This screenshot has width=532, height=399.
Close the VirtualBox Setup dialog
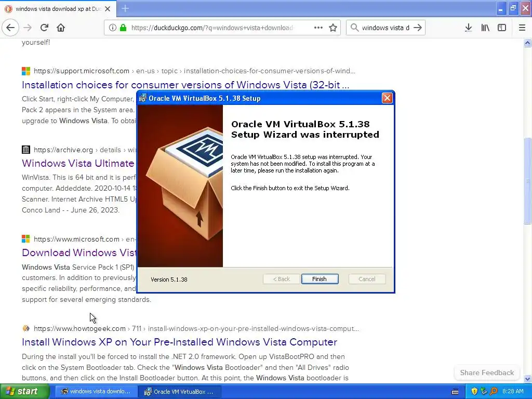(387, 98)
